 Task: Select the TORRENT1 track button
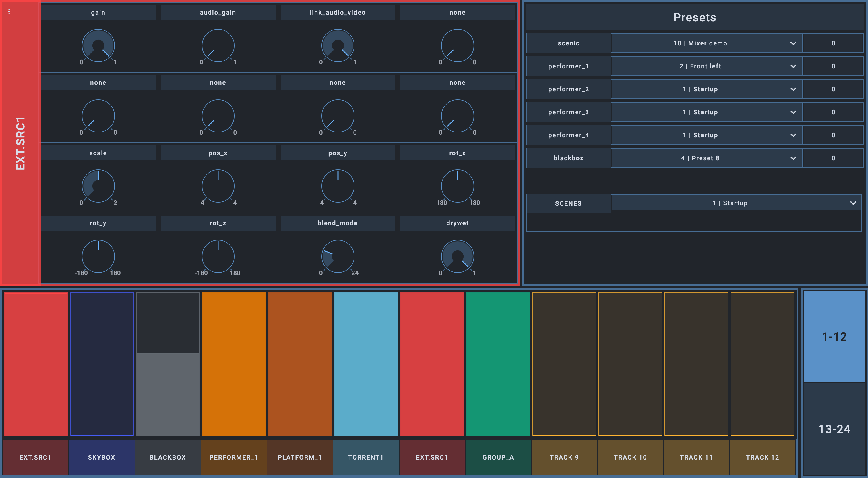pos(366,457)
